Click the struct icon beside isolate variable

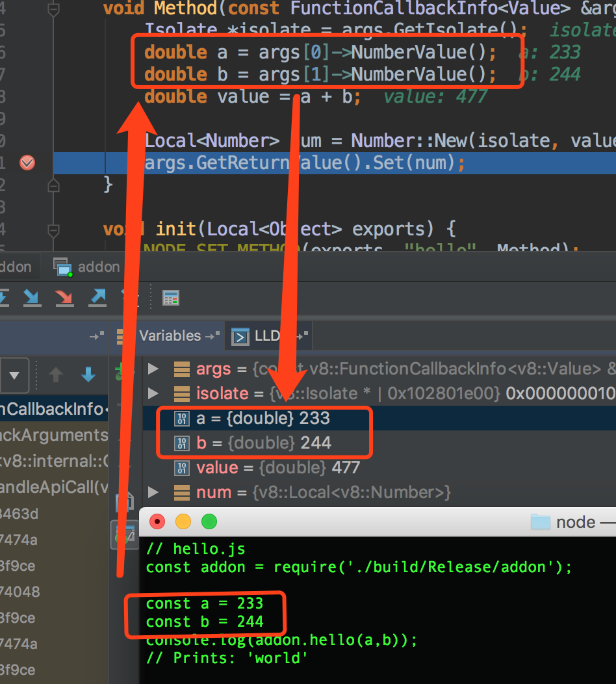[x=182, y=393]
